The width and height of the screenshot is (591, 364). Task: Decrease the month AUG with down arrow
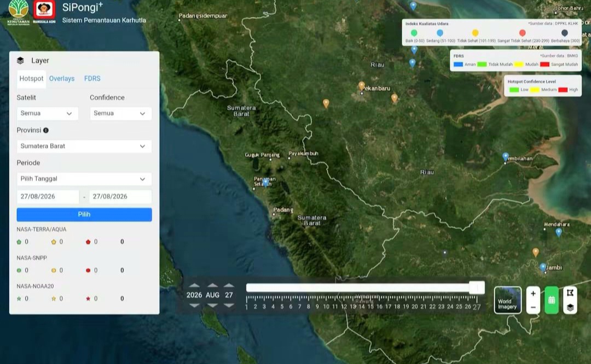coord(212,306)
